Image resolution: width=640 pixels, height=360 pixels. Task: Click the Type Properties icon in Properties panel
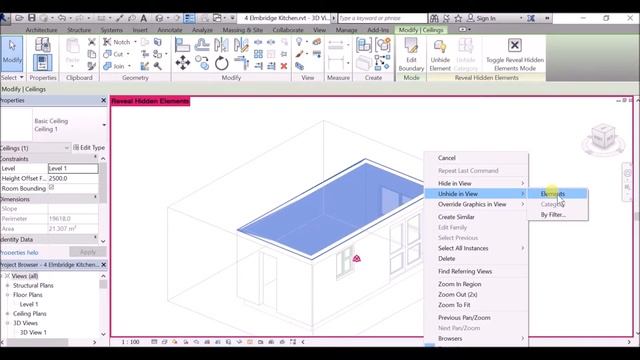click(x=42, y=44)
